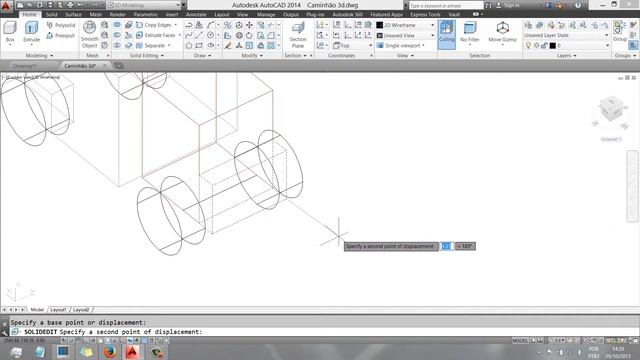Switch to the Layout1 tab
Viewport: 640px width, 360px height.
58,310
